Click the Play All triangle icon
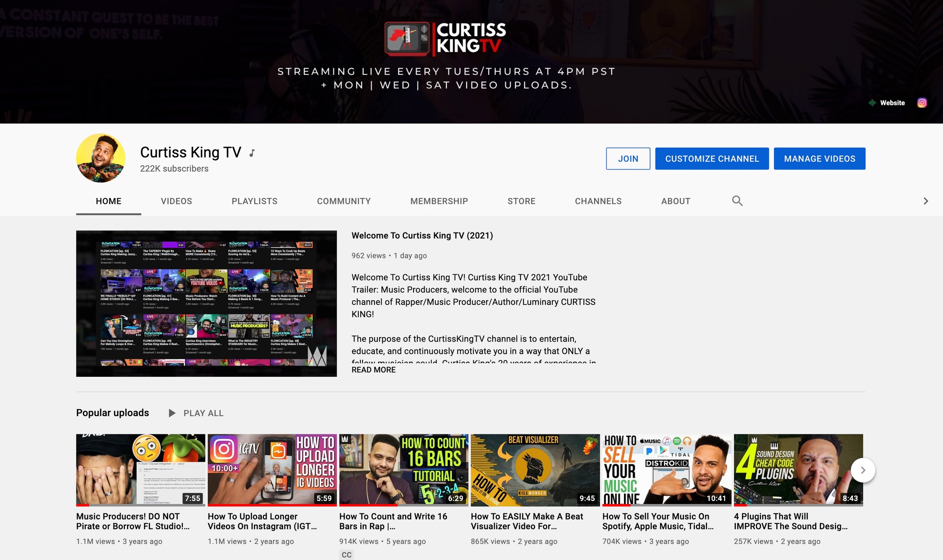The image size is (943, 560). 172,413
